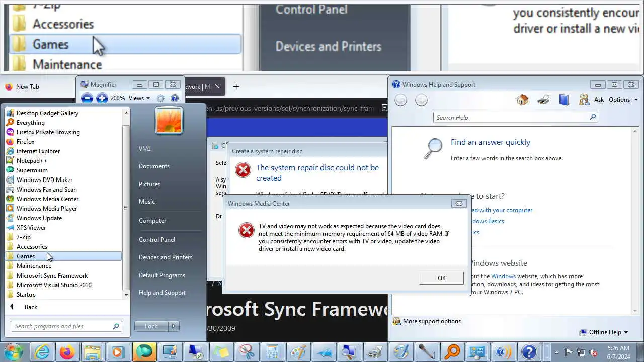The image size is (644, 362).
Task: Open Desktop Gadget Gallery from Start menu
Action: pos(63,113)
